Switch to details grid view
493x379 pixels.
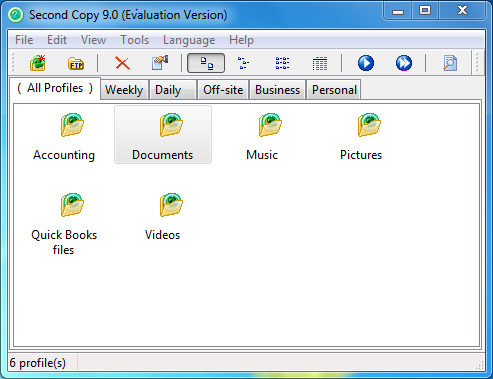tap(320, 63)
